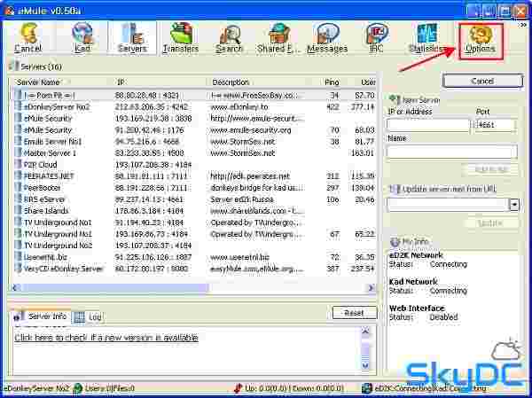Click server info scroll up arrow

pyautogui.click(x=365, y=331)
